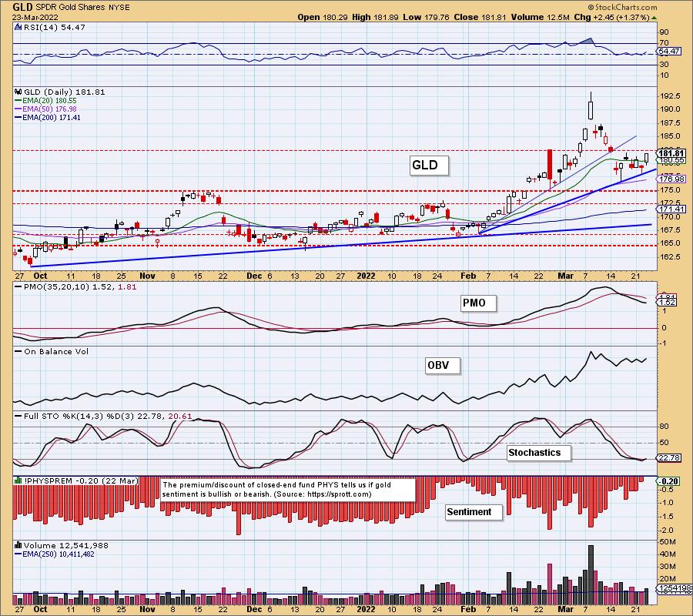The image size is (693, 616).
Task: Click the Chg +2.45 (+1.37%) value
Action: click(x=611, y=17)
